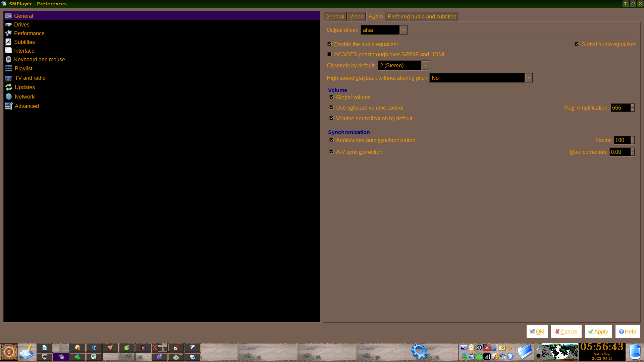The image size is (644, 362).
Task: Switch to Preferred audio and subtitles tab
Action: (x=422, y=16)
